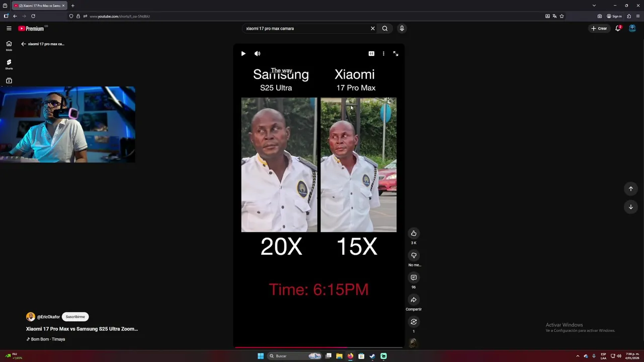Open the YouTube account avatar menu
Image resolution: width=644 pixels, height=362 pixels.
pyautogui.click(x=632, y=29)
